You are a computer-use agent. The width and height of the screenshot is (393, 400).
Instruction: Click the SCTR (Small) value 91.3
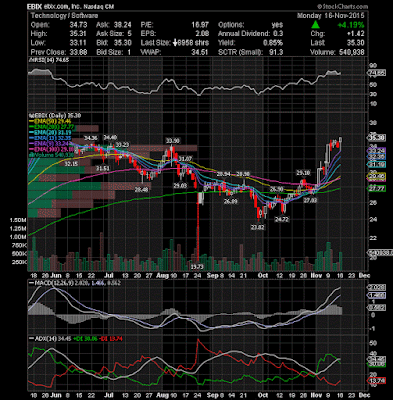(x=276, y=52)
